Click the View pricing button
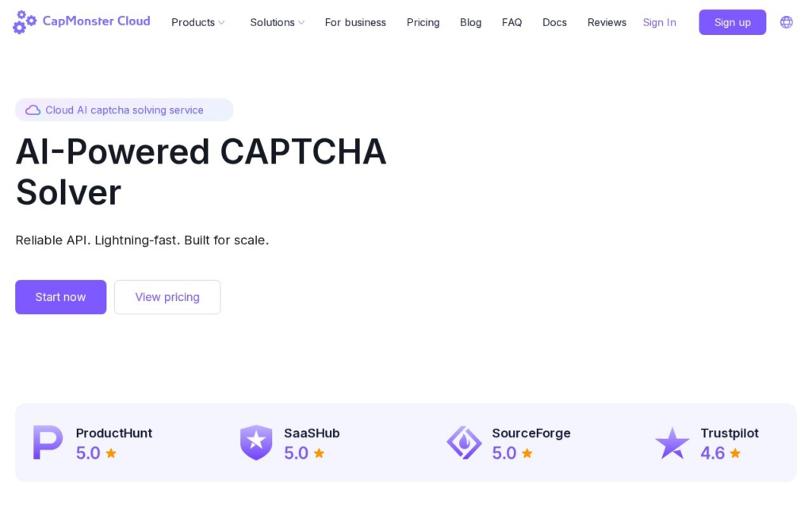812x508 pixels. [x=167, y=297]
